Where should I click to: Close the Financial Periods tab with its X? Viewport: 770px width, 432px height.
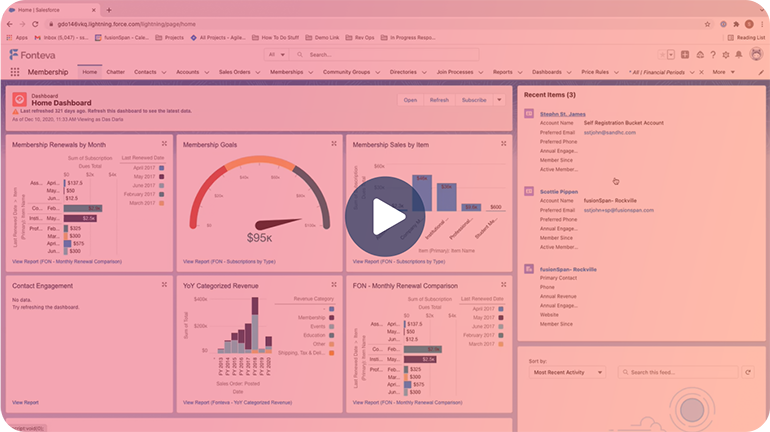pos(701,72)
